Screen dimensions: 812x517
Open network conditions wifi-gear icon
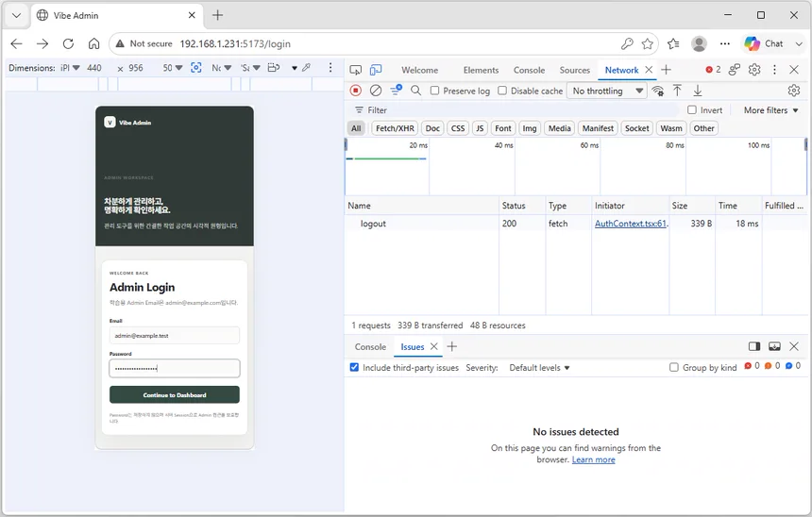pos(658,91)
